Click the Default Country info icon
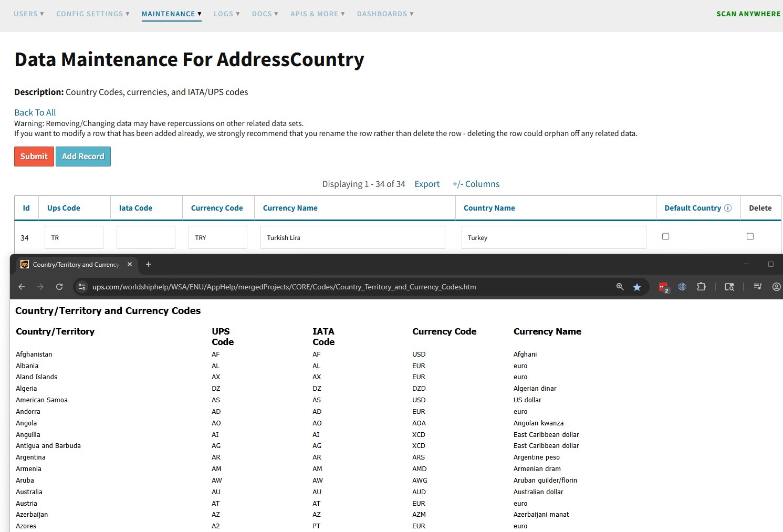Viewport: 783px width, 532px height. 728,208
